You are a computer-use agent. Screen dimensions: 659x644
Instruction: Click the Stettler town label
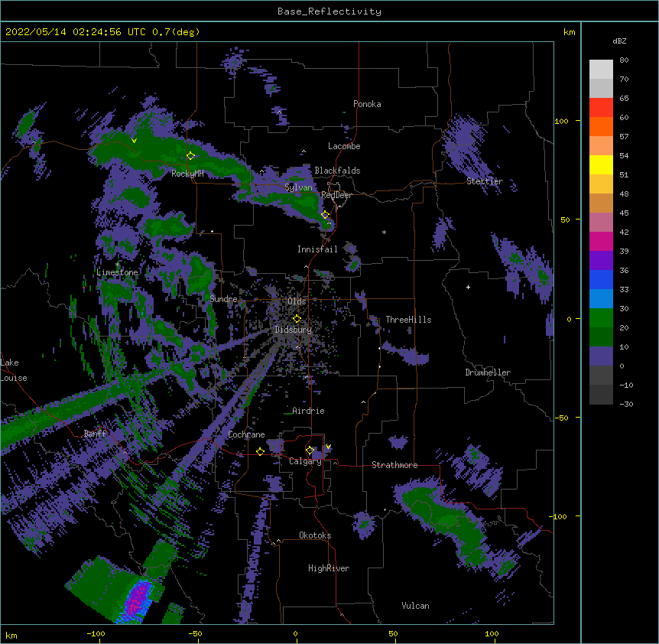click(x=485, y=181)
